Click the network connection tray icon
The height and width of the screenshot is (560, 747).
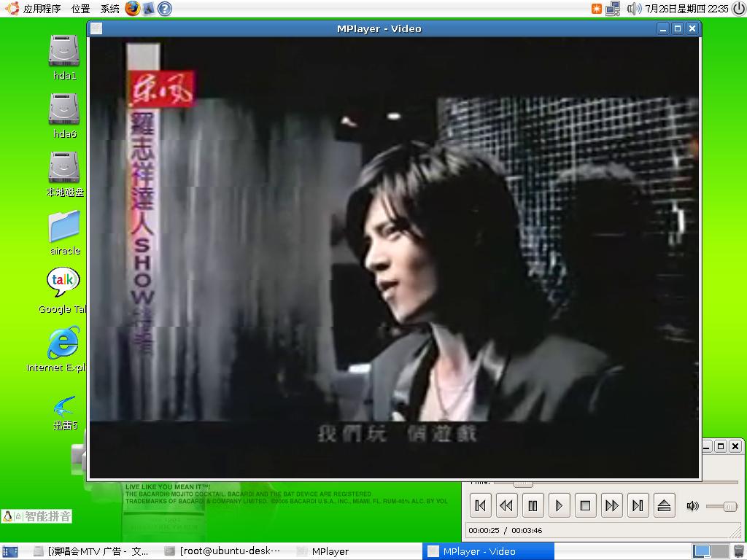(613, 9)
